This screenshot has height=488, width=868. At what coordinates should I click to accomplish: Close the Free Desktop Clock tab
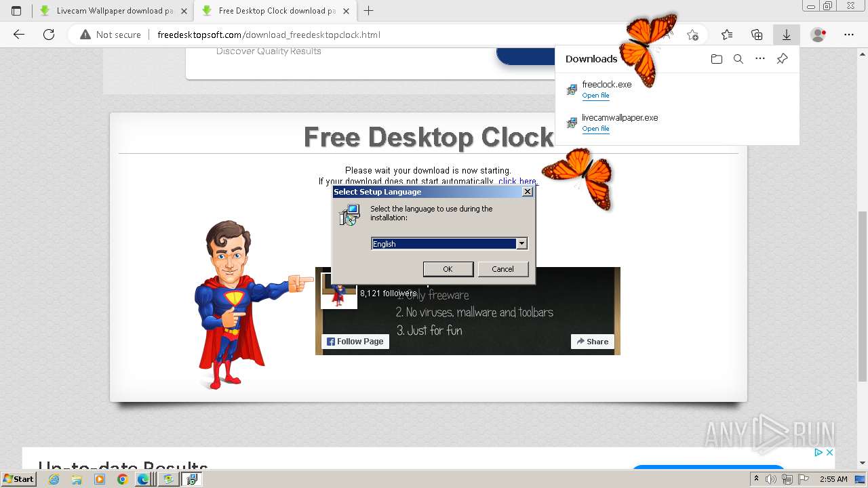tap(346, 11)
